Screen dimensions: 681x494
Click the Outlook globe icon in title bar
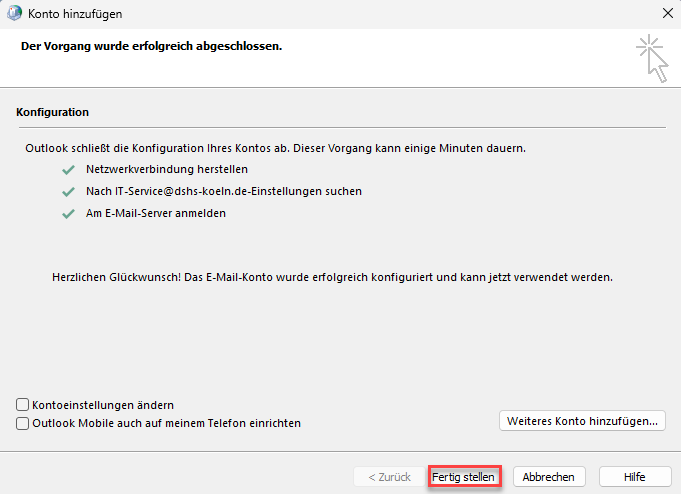point(15,14)
